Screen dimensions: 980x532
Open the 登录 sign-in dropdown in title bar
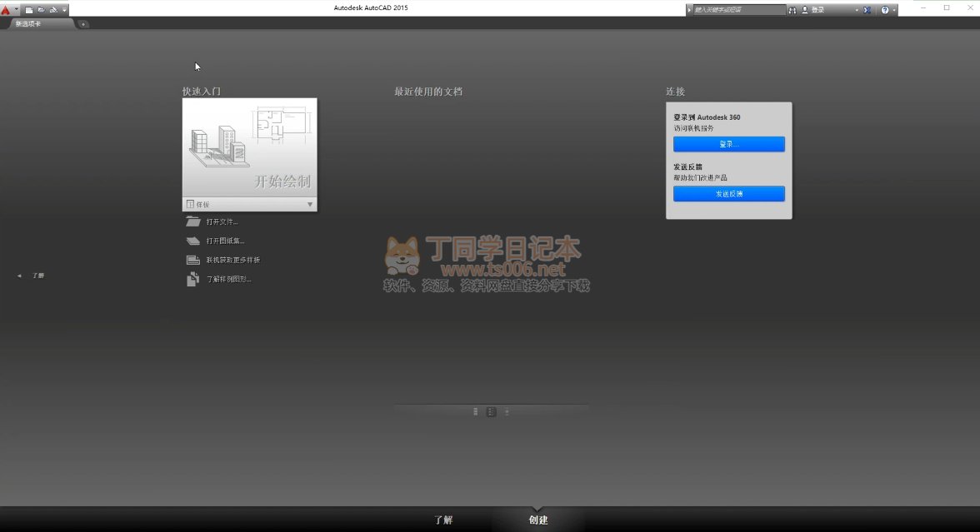click(856, 10)
